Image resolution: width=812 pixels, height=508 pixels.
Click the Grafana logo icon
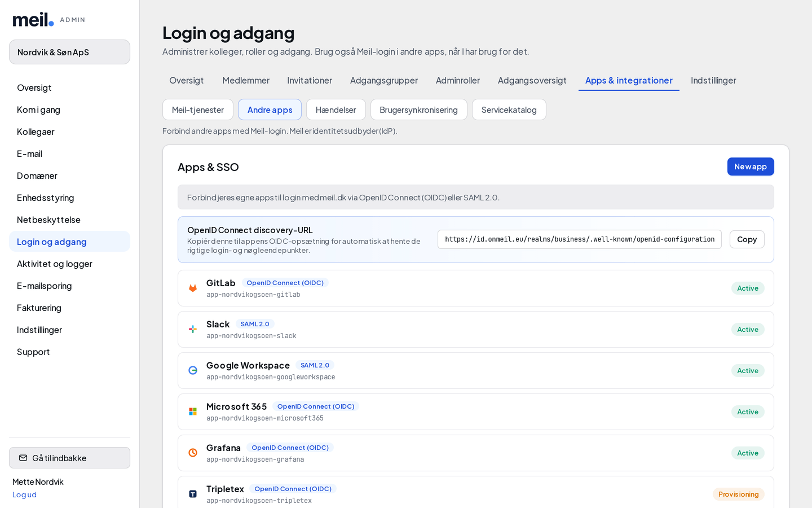(x=193, y=453)
